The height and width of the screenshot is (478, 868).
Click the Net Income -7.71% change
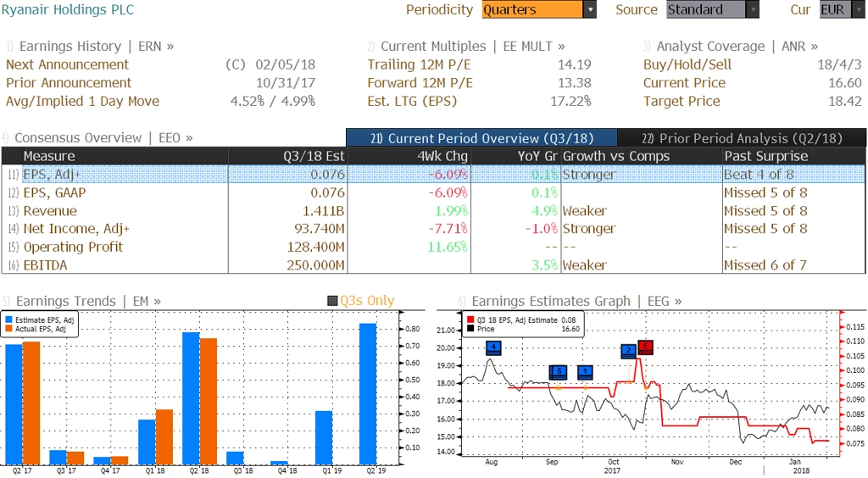(448, 229)
